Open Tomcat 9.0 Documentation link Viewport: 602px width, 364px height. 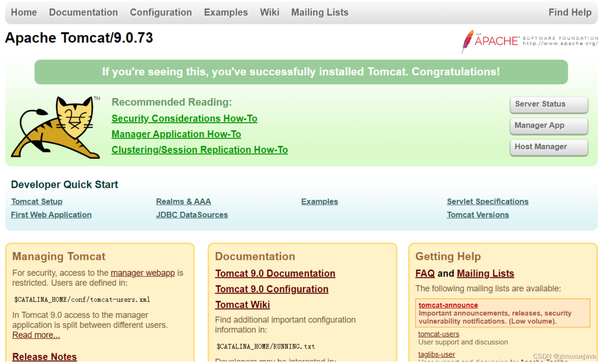tap(275, 274)
